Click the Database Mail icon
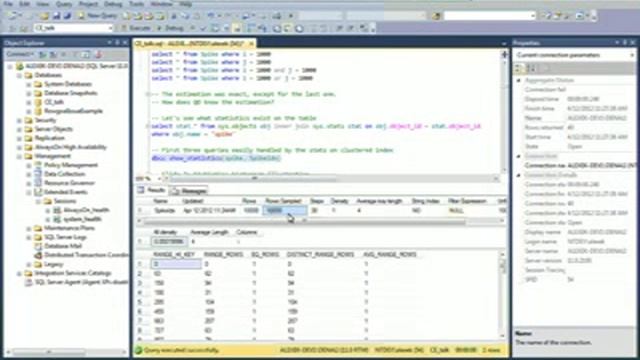640x360 pixels. [x=38, y=246]
